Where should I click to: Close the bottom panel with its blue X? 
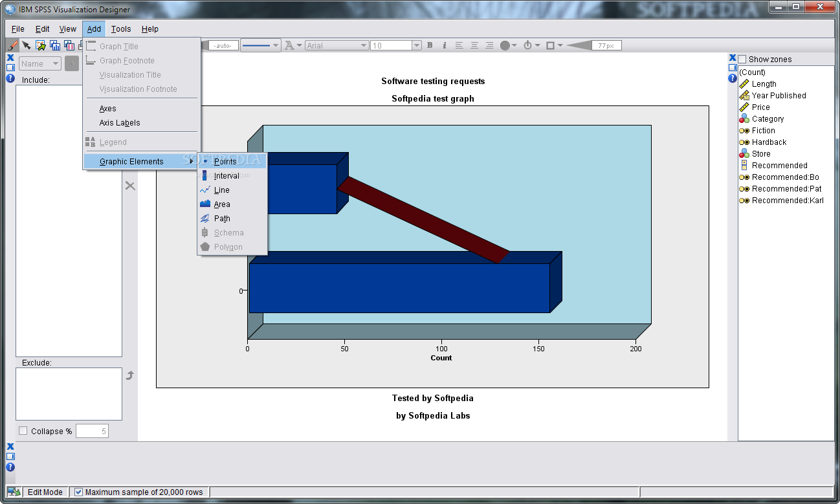[10, 446]
